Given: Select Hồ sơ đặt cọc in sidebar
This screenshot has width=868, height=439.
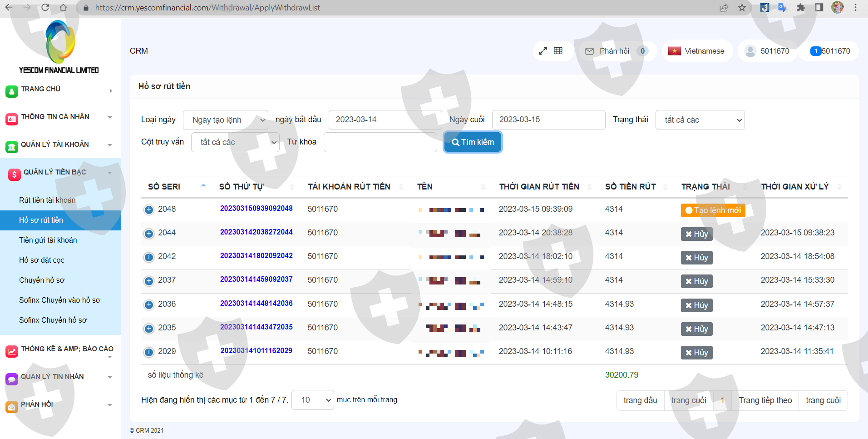Looking at the screenshot, I should point(41,260).
